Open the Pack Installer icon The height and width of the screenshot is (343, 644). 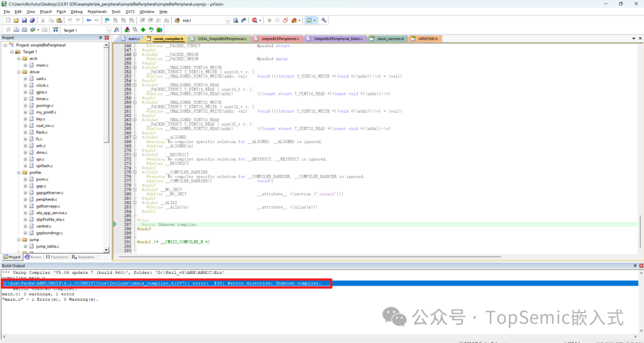159,30
